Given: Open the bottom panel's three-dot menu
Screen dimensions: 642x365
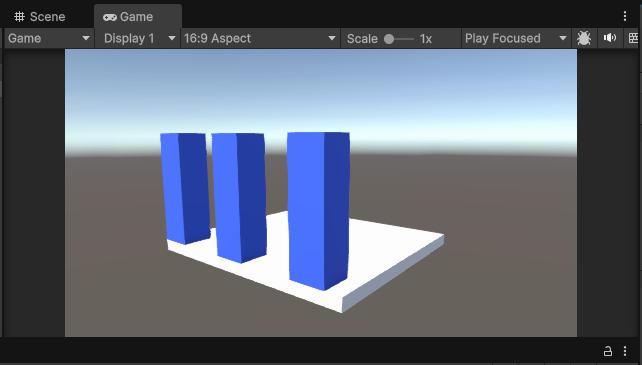Looking at the screenshot, I should 625,351.
